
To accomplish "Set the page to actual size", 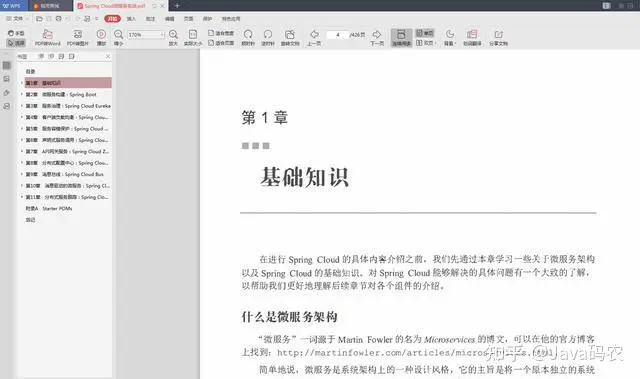I will point(193,38).
